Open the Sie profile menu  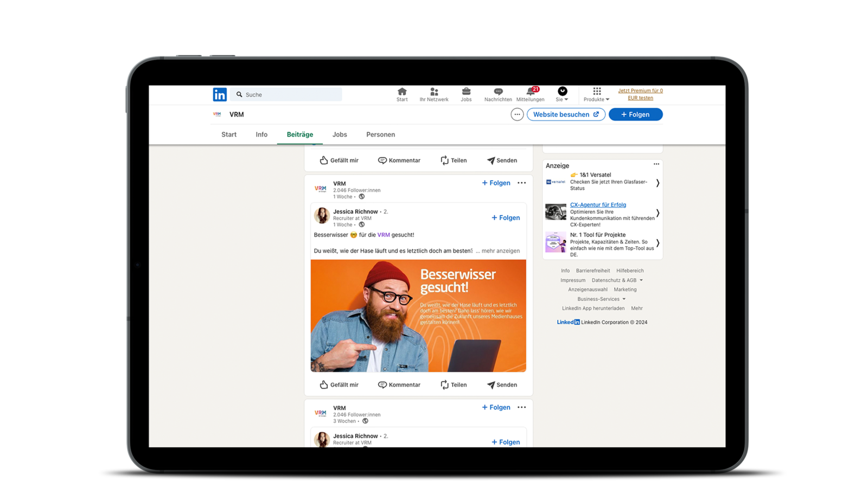tap(562, 95)
